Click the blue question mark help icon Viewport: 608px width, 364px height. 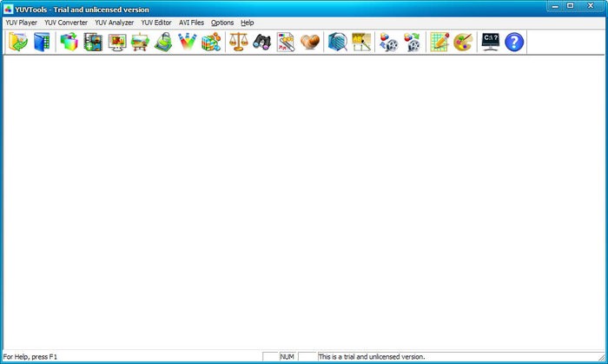514,42
